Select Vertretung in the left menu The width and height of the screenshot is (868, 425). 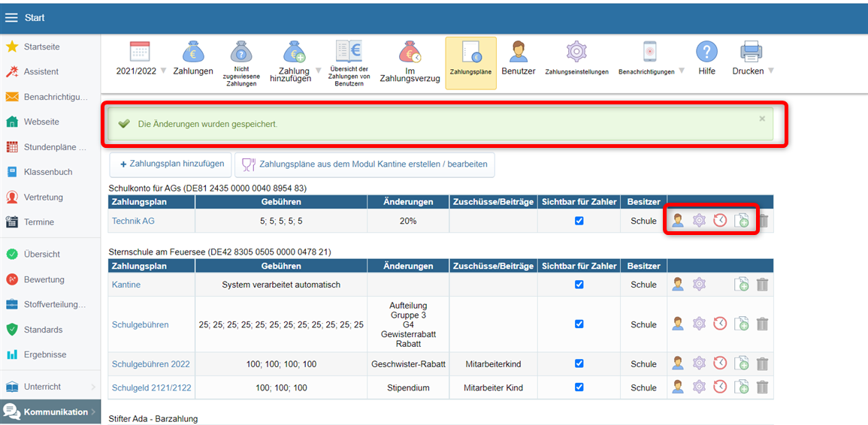click(x=44, y=197)
